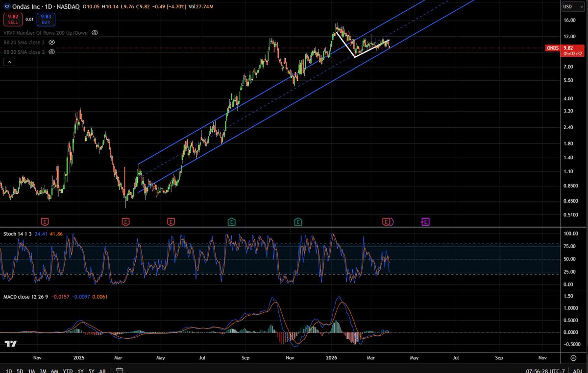Click the red earnings marker near March 2026

386,222
